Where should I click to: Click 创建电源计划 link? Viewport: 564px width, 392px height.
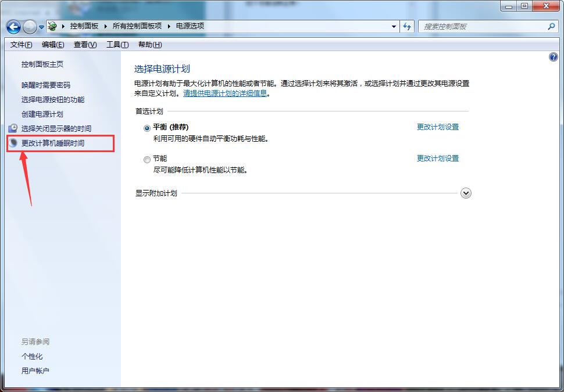(x=42, y=114)
